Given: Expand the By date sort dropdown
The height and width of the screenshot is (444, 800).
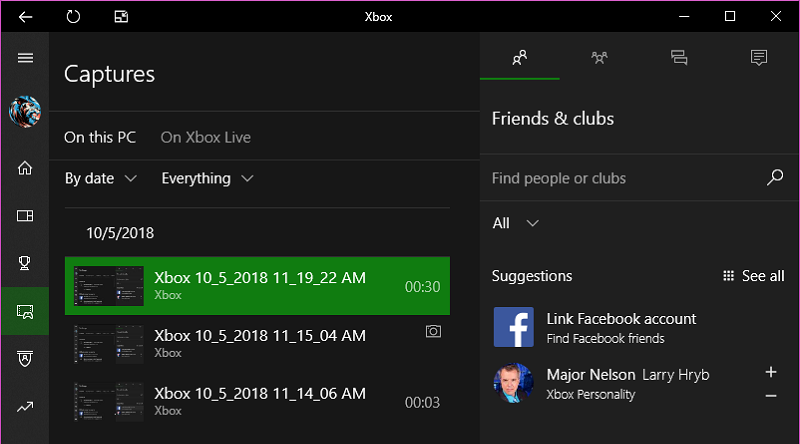Looking at the screenshot, I should (101, 178).
